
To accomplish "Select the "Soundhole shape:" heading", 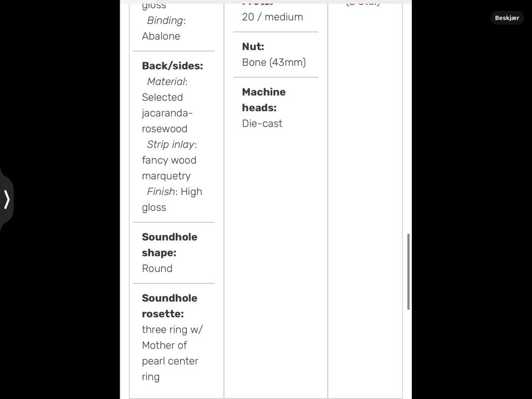I will pos(169,244).
